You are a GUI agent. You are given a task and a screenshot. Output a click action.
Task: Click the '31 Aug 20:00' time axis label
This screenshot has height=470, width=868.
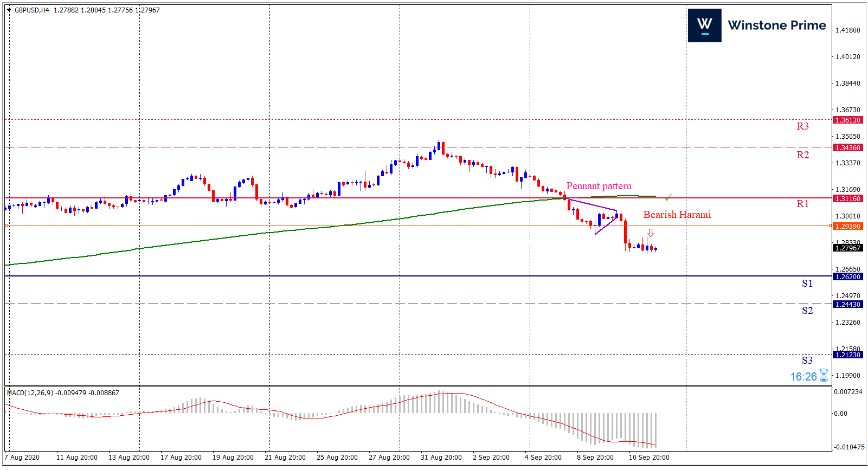coord(441,457)
